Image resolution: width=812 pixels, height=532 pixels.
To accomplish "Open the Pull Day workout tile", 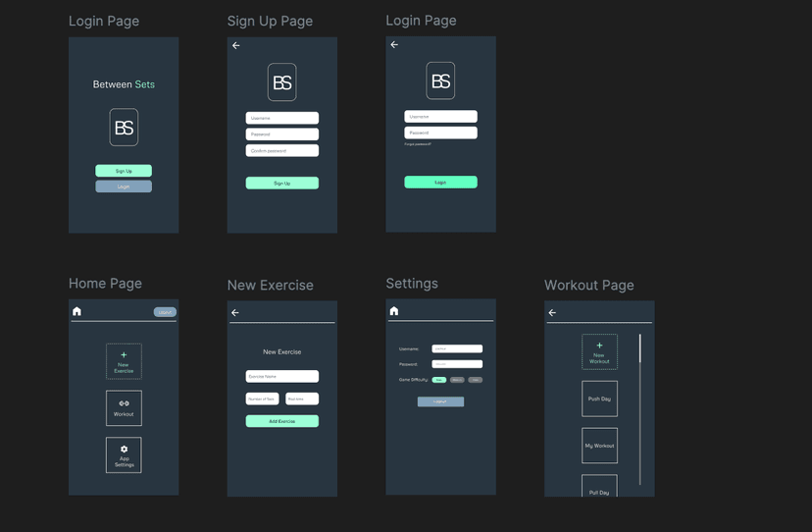I will pos(599,486).
